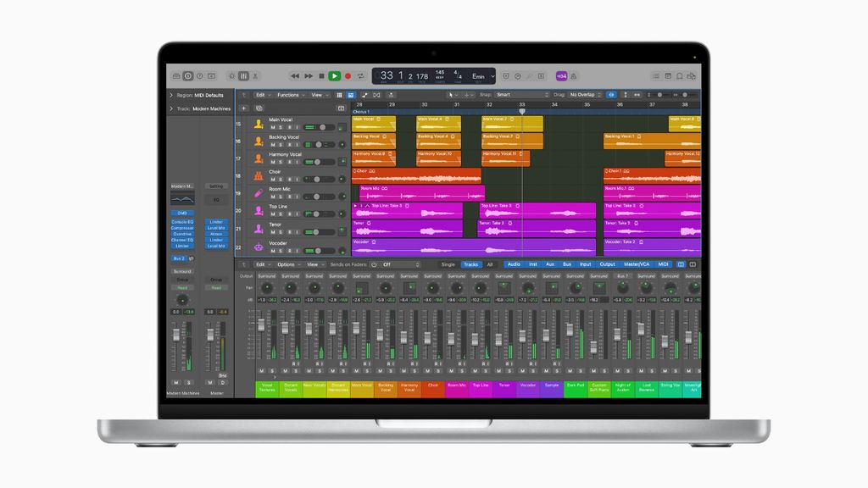Collapse the Region: MIDI Defaults section
868x488 pixels.
point(171,96)
